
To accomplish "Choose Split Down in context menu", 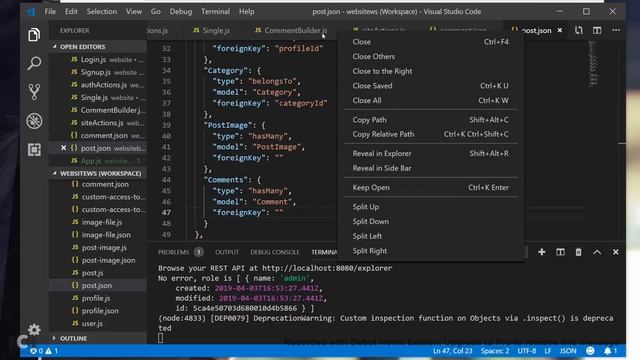I will [x=431, y=222].
